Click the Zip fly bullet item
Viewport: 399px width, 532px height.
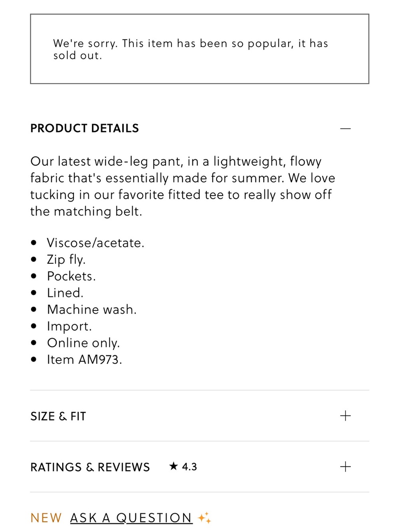tap(66, 259)
